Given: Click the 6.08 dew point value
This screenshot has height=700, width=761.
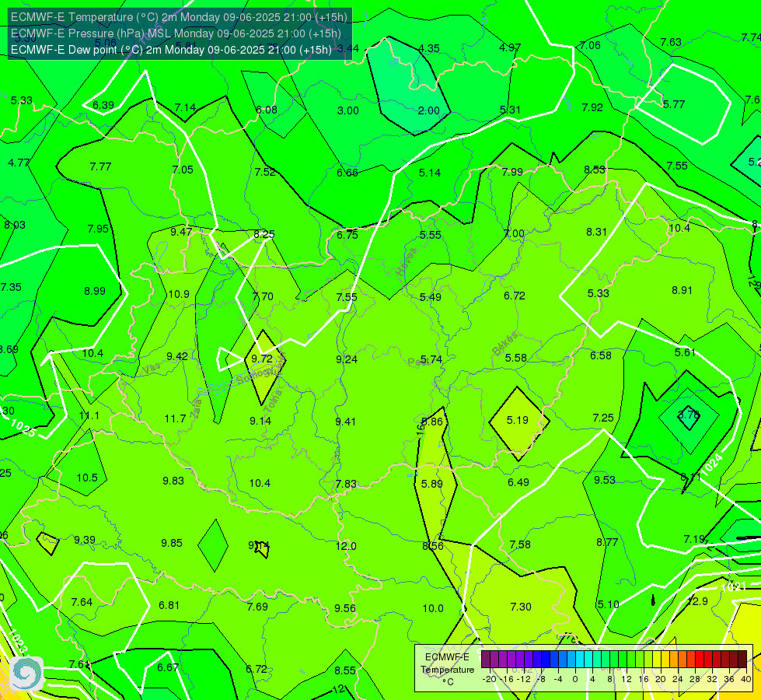Looking at the screenshot, I should coord(267,110).
